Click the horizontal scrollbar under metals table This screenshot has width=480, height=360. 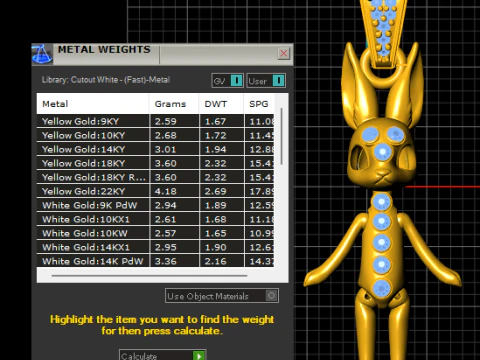click(x=149, y=276)
